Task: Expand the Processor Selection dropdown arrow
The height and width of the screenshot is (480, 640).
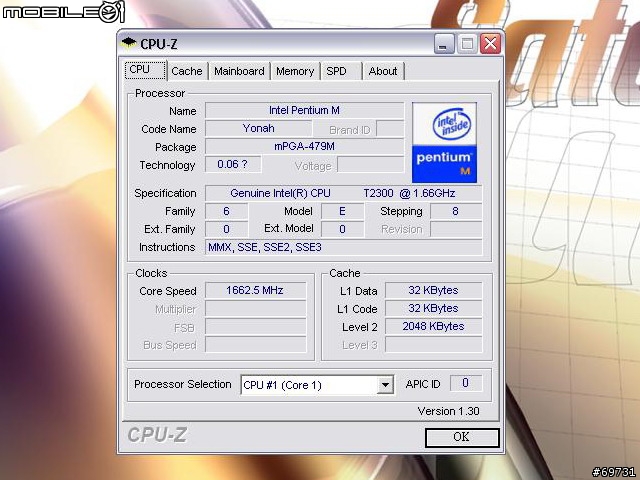Action: click(384, 384)
